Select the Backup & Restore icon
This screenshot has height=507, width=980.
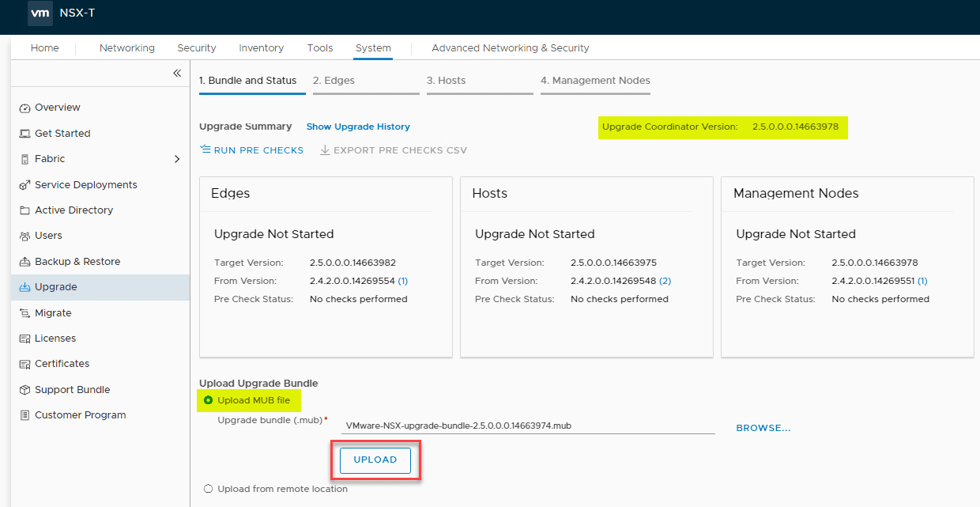[24, 261]
